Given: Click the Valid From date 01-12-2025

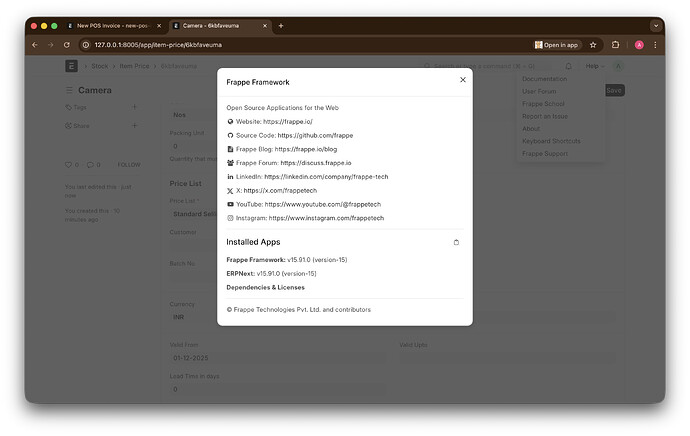Looking at the screenshot, I should [278, 358].
